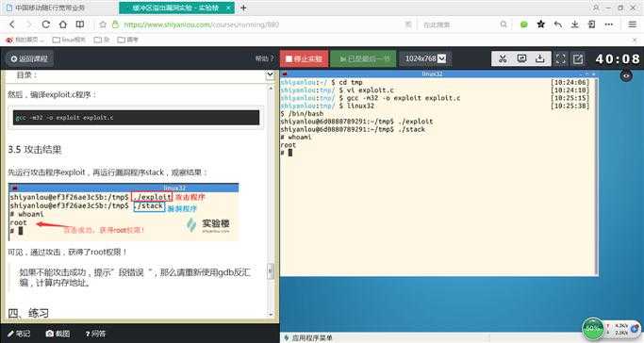Click the 截图 screenshot camera button
644x343 pixels.
(58, 334)
